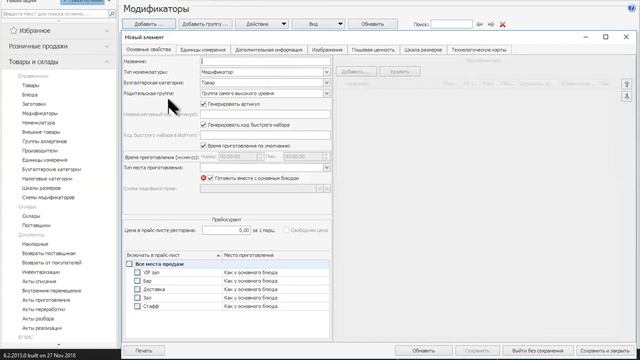Viewport: 640px width, 360px height.
Task: Select the Основные свойства tab
Action: pos(149,49)
